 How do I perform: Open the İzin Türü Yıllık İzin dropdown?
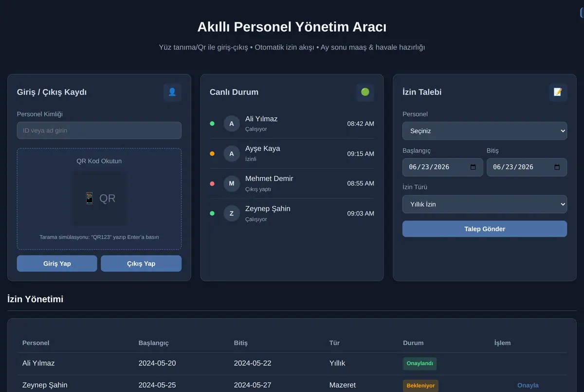pyautogui.click(x=485, y=204)
